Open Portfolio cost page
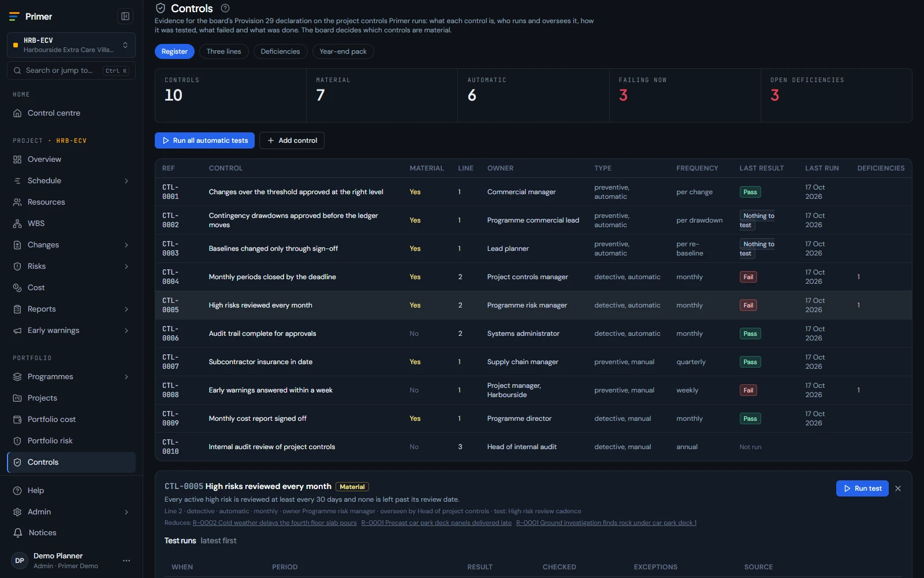This screenshot has height=578, width=924. [x=71, y=420]
